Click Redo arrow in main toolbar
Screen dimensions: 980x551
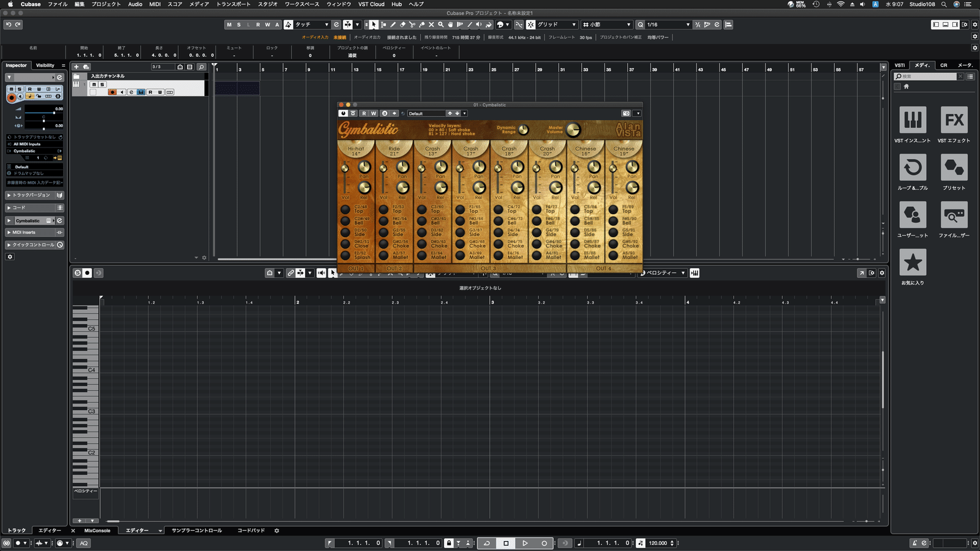[x=18, y=24]
